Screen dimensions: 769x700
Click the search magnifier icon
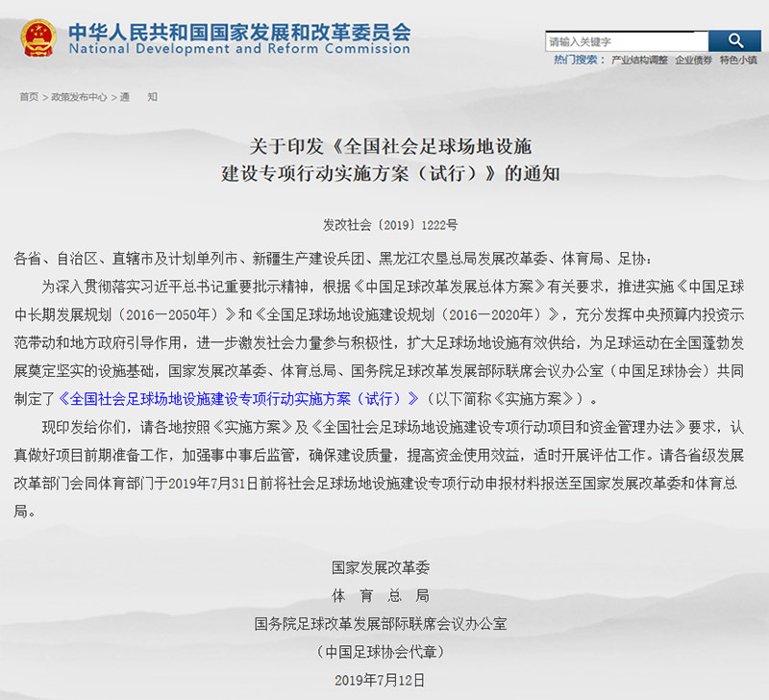click(x=735, y=40)
